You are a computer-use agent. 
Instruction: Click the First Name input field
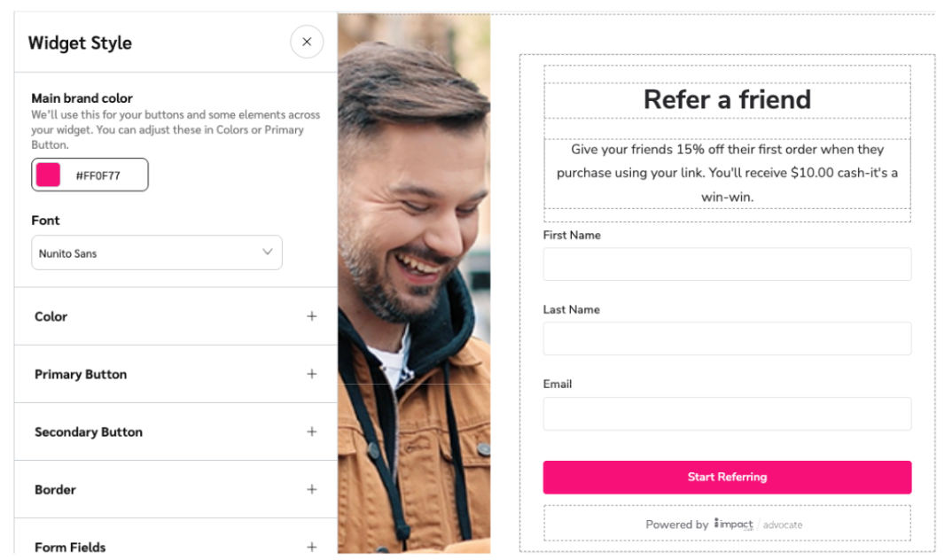point(727,264)
